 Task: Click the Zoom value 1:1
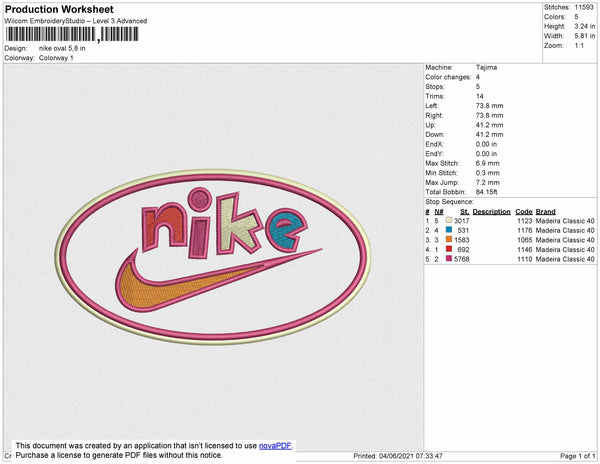point(579,46)
